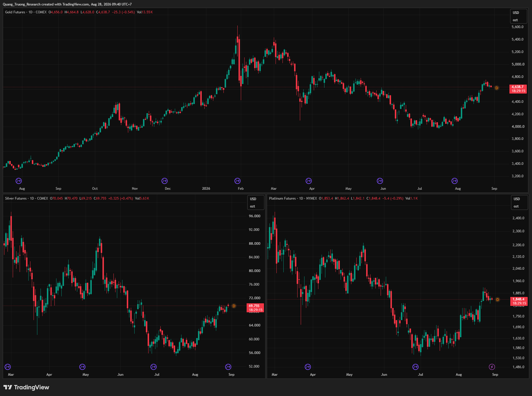
Task: Click the 'Oct' label on Gold time axis
Action: pos(95,189)
